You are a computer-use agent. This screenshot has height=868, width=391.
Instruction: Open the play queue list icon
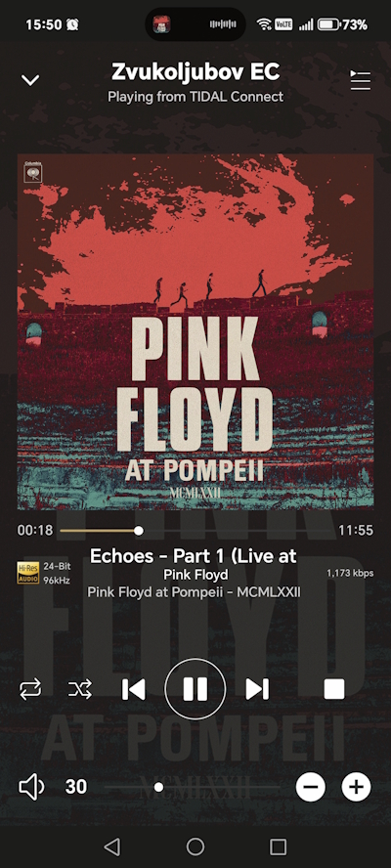tap(360, 80)
